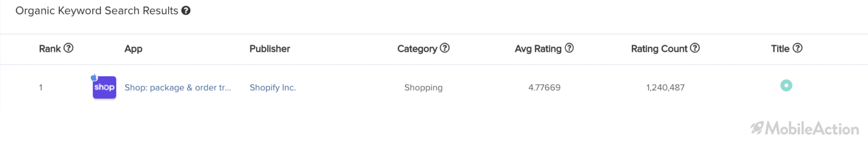Click the 1,240,487 rating count value
868x153 pixels.
[x=665, y=88]
